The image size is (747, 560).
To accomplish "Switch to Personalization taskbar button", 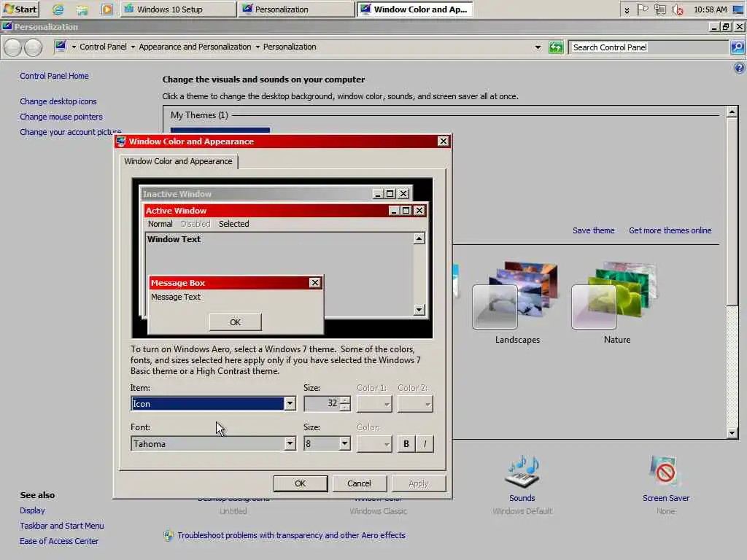I will (x=296, y=9).
